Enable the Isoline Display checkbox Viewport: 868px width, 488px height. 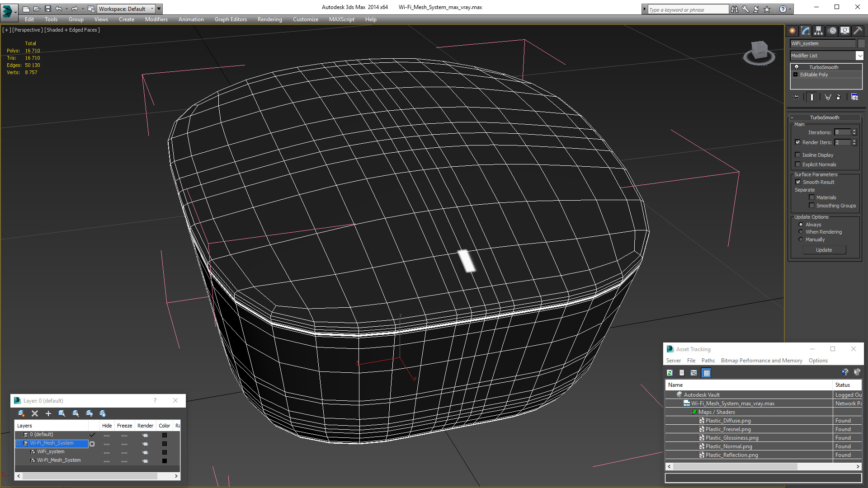798,155
